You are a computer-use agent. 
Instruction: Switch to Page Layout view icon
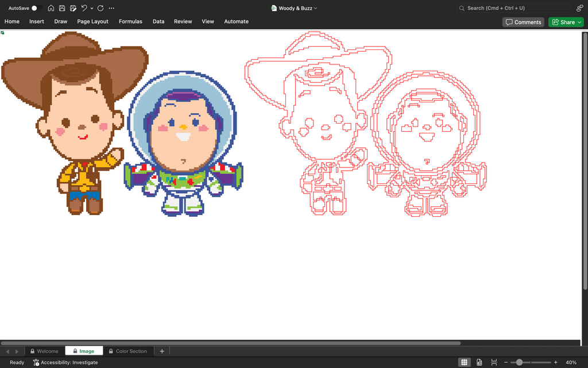pos(479,362)
